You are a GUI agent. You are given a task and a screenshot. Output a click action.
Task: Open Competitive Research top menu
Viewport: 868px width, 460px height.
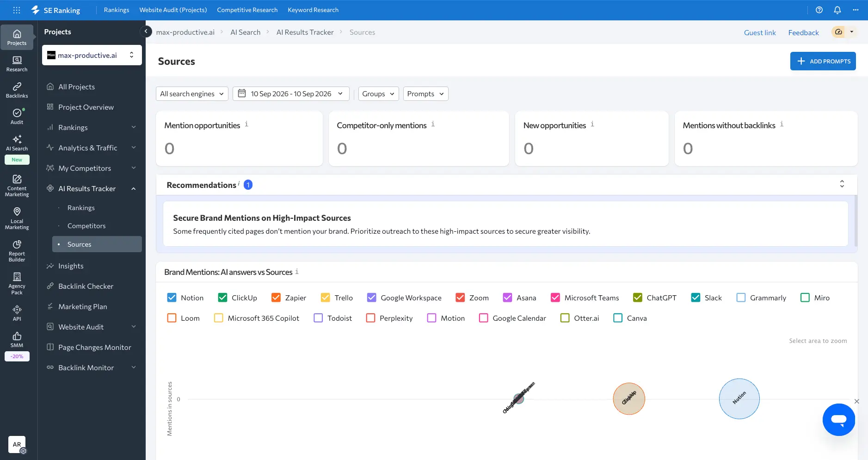pos(247,10)
